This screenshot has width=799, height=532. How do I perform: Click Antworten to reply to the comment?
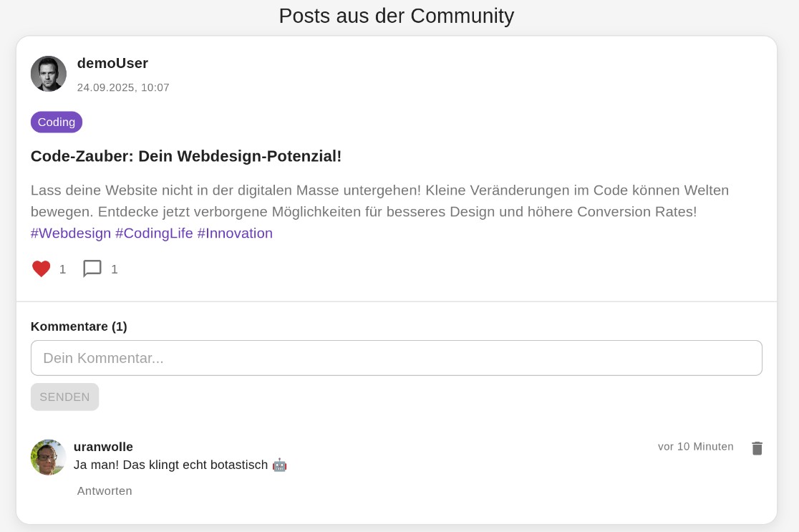[x=105, y=491]
